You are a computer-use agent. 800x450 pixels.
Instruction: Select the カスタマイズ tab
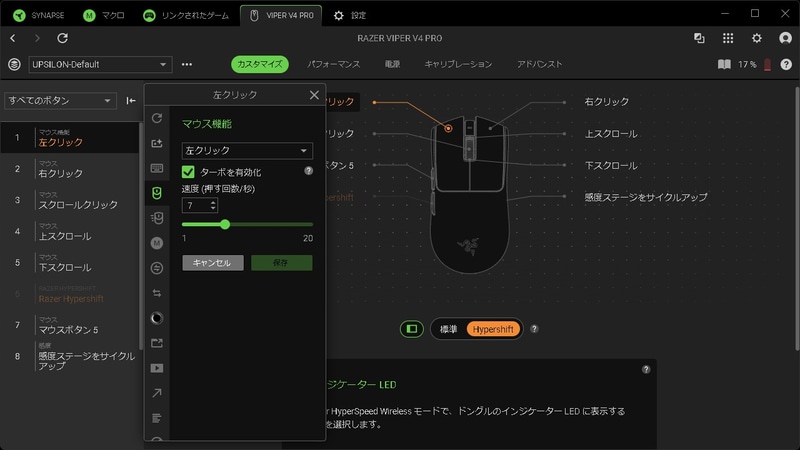coord(260,64)
